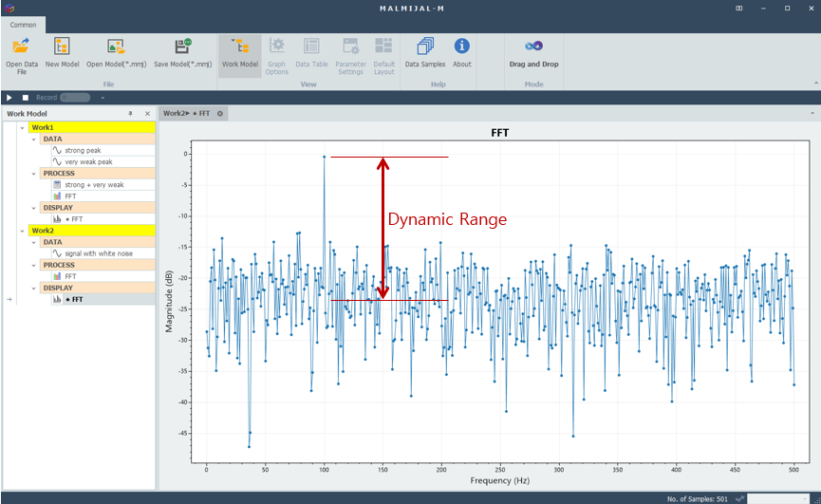Start playback with the play button
The width and height of the screenshot is (821, 504).
point(9,98)
